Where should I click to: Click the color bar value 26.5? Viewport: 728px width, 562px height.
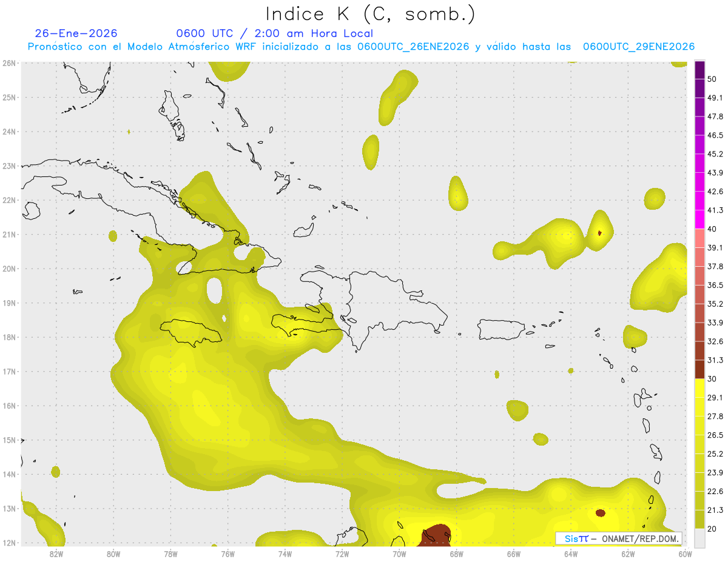[x=715, y=435]
